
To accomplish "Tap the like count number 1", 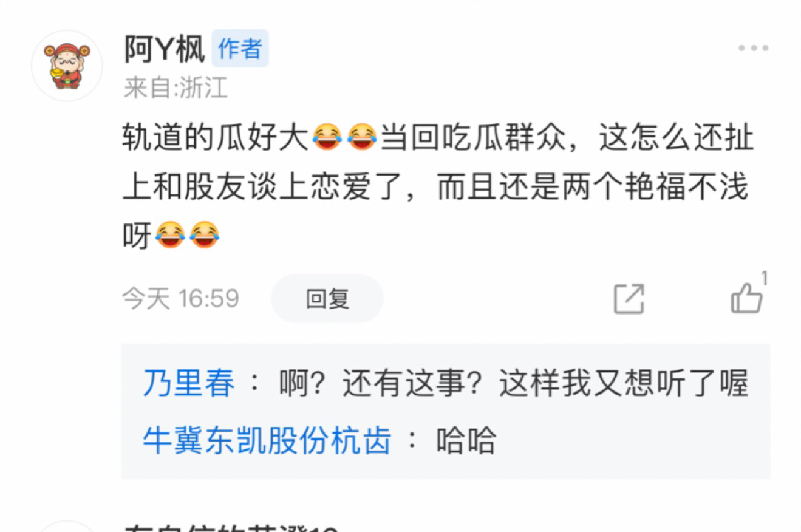I will [765, 278].
